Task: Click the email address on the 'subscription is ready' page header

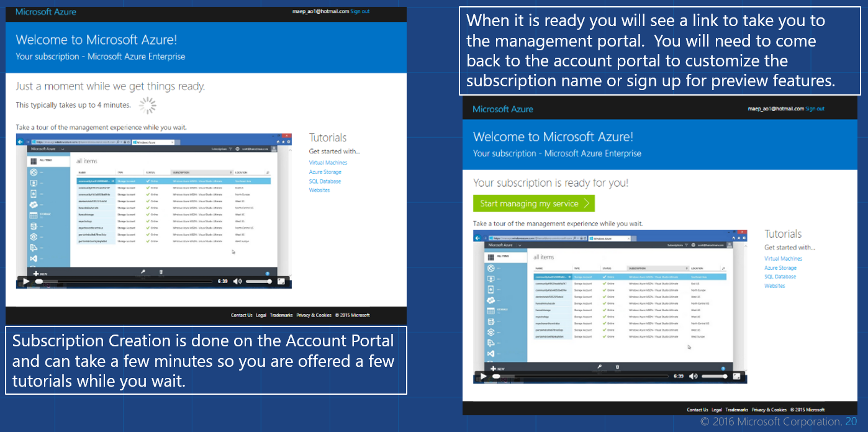Action: [x=775, y=109]
